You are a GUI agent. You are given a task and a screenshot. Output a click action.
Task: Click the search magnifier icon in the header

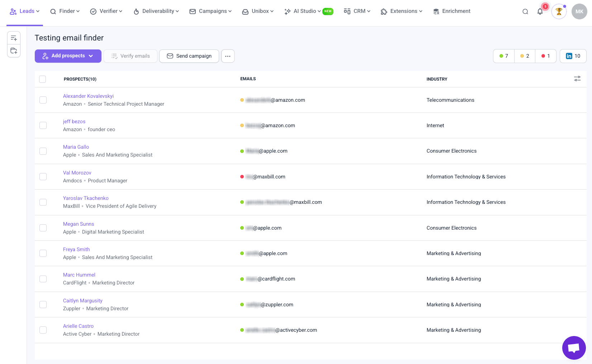[525, 11]
